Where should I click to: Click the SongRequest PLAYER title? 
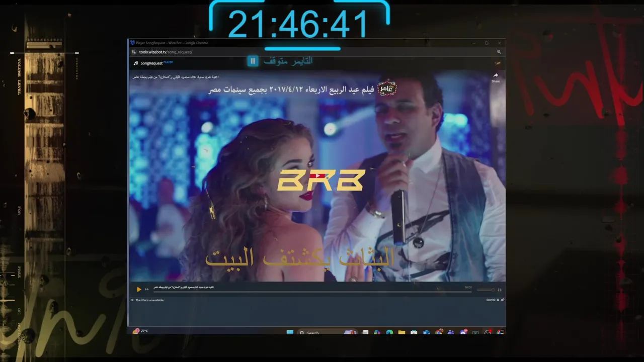click(156, 63)
